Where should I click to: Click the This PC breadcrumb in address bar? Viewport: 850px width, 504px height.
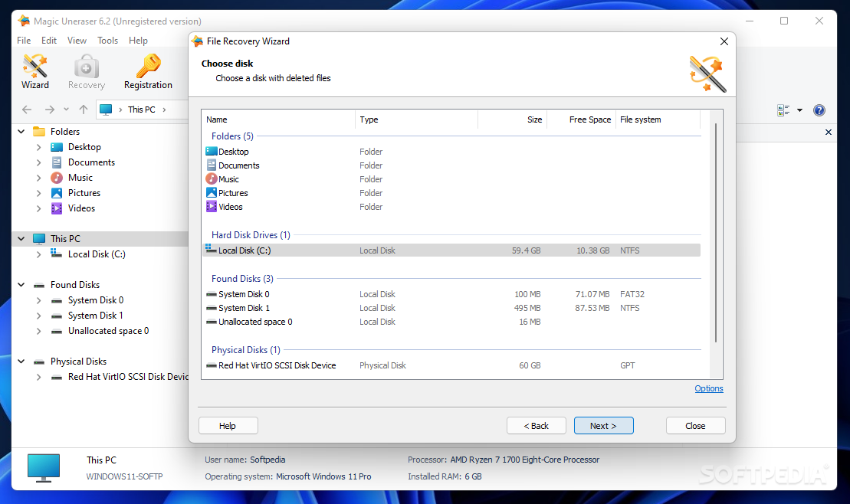[142, 110]
